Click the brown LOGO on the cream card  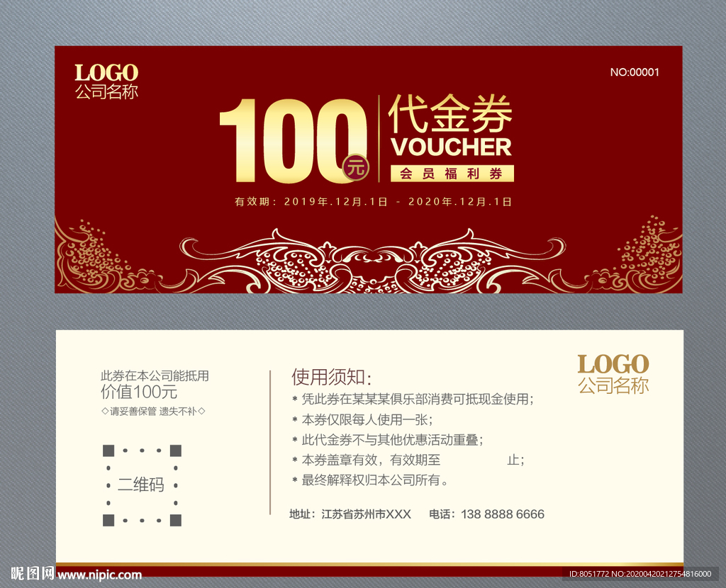pyautogui.click(x=613, y=365)
